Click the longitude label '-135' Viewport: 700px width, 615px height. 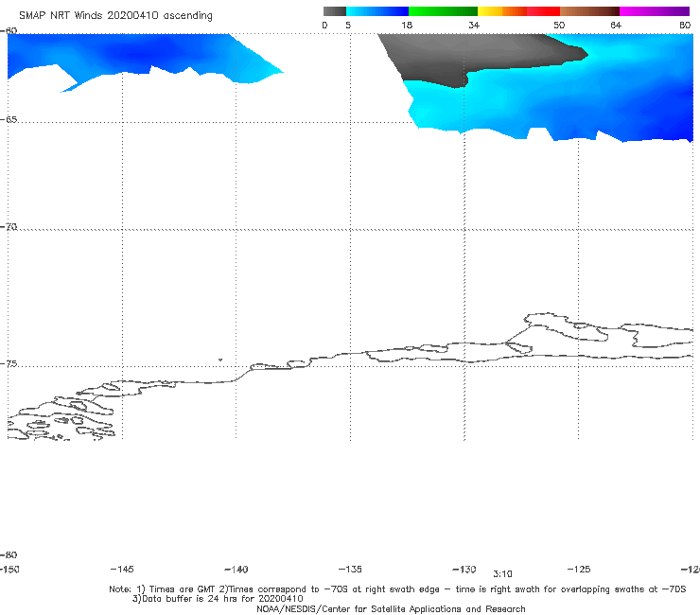[350, 569]
